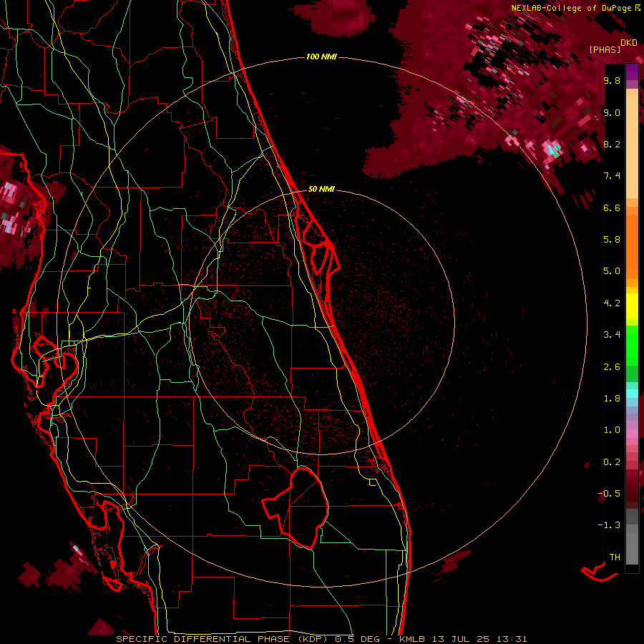644x644 pixels.
Task: Click the cyan-green KDP core northeast offshore
Action: [x=553, y=149]
